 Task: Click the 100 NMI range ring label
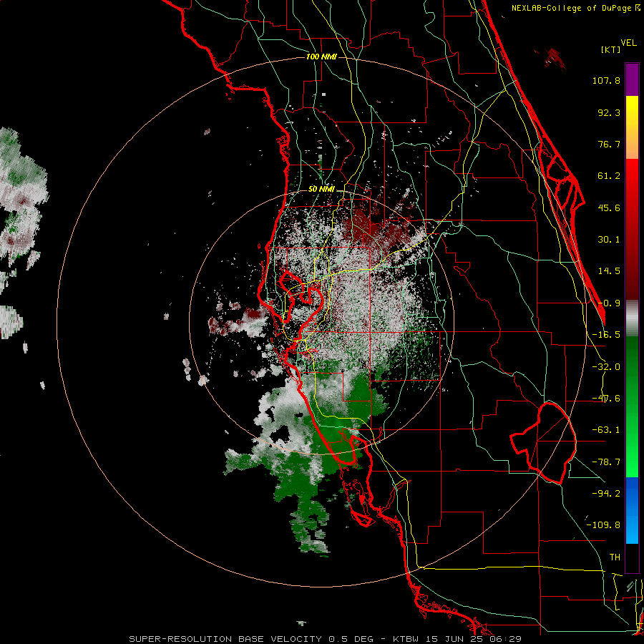tap(321, 57)
